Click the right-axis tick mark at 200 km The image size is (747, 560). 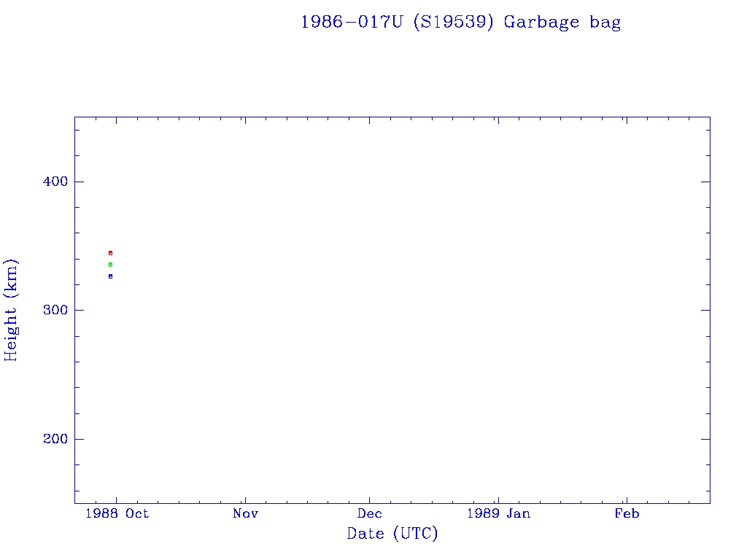705,439
